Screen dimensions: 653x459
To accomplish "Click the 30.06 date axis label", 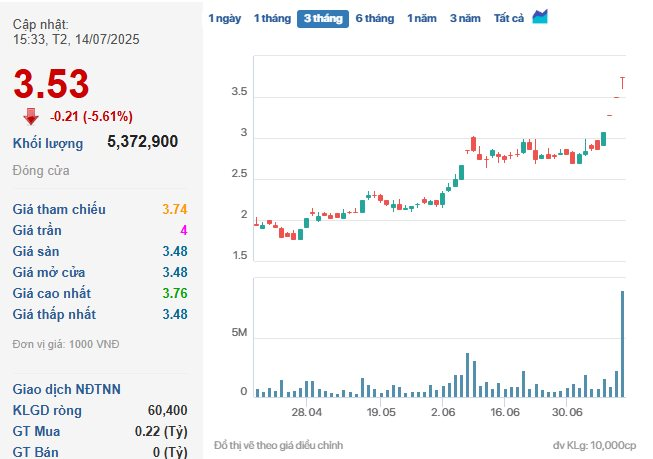I will click(567, 412).
